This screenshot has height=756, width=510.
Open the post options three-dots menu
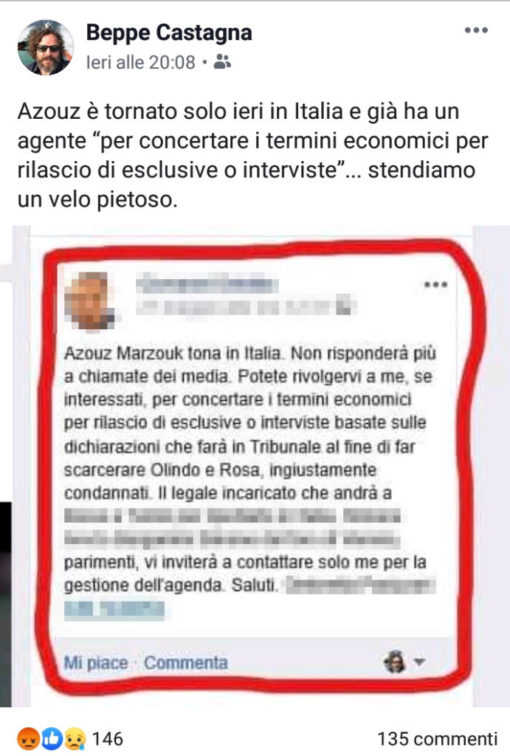point(476,30)
